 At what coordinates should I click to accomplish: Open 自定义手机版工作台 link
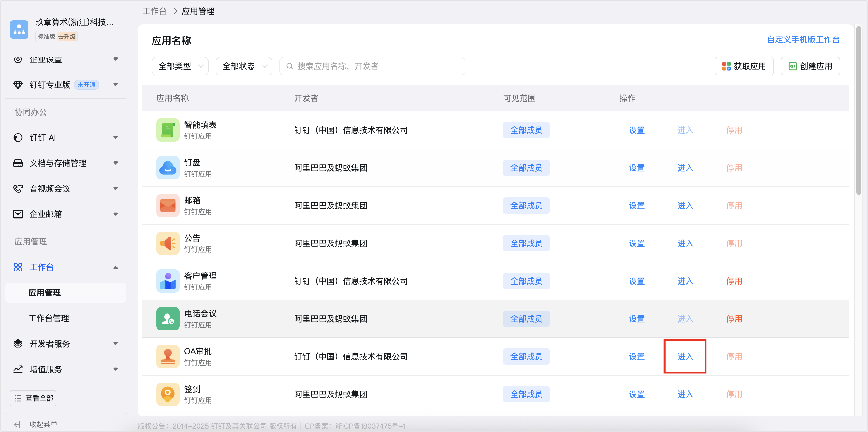[x=803, y=40]
